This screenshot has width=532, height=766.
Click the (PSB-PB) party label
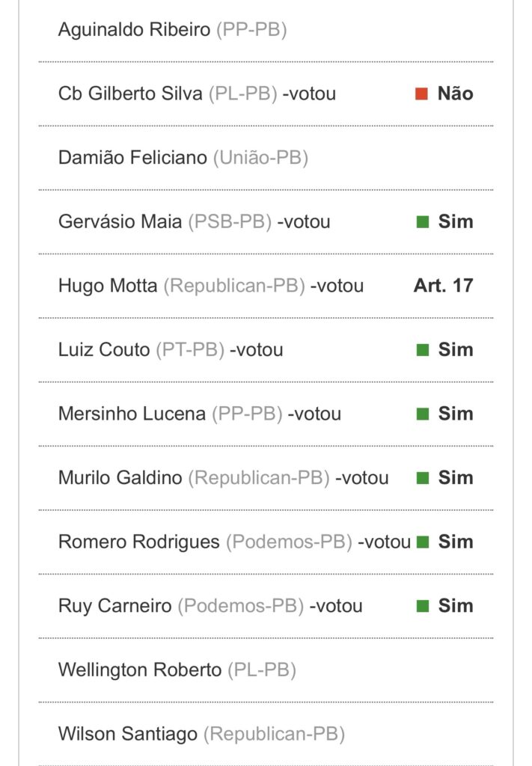pos(229,222)
